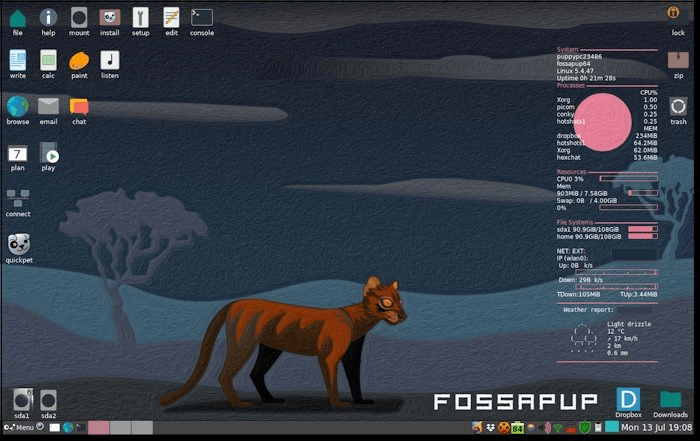
Task: Switch to the second gray workspace
Action: tap(121, 427)
